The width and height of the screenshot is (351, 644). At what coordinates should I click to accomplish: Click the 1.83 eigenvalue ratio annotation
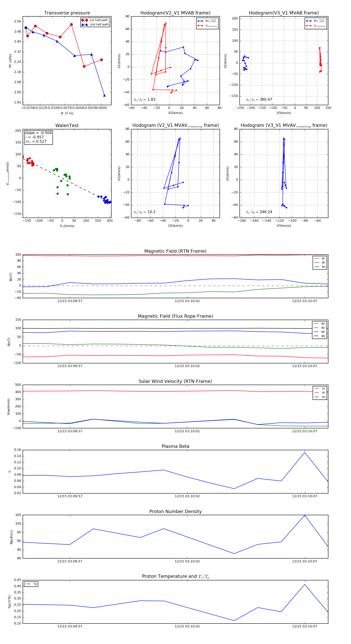[x=145, y=100]
